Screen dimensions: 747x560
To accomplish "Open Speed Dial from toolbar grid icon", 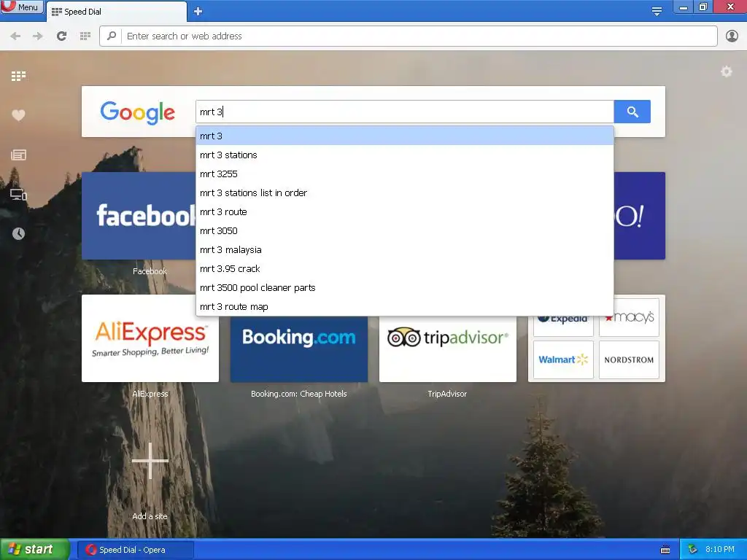I will tap(85, 36).
